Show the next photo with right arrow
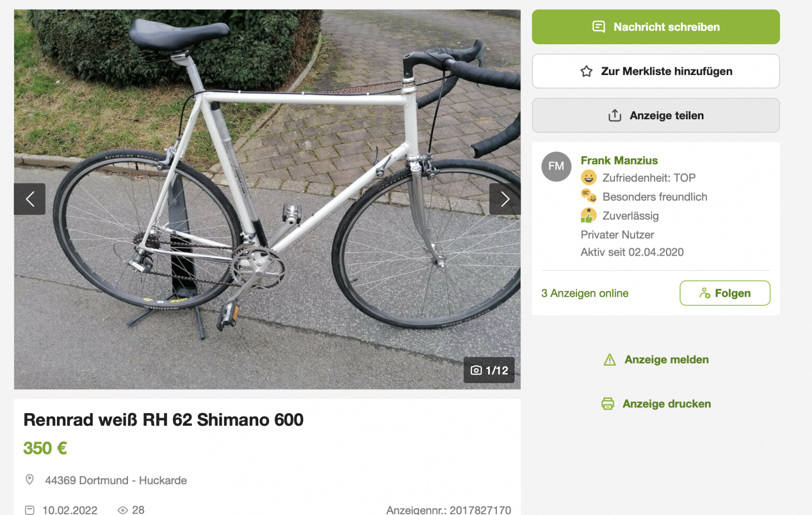812x515 pixels. [x=504, y=199]
